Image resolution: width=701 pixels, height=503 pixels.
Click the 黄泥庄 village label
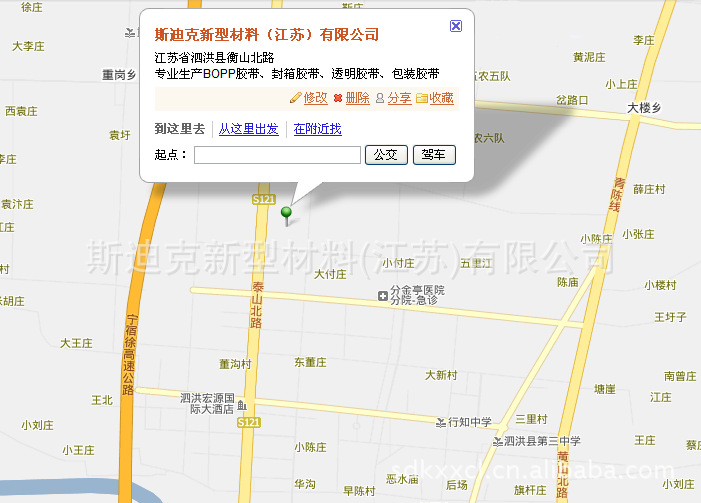[589, 57]
